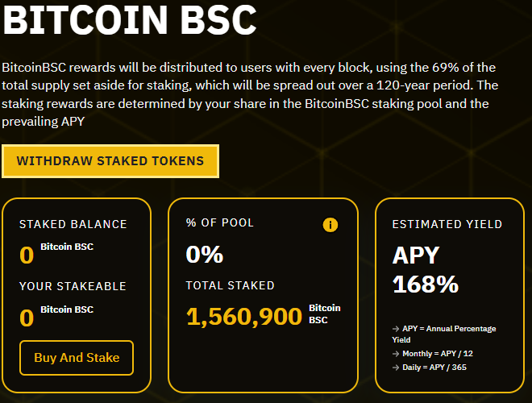Click the YOUR STAKEABLE label
Image resolution: width=532 pixels, height=403 pixels.
tap(73, 286)
